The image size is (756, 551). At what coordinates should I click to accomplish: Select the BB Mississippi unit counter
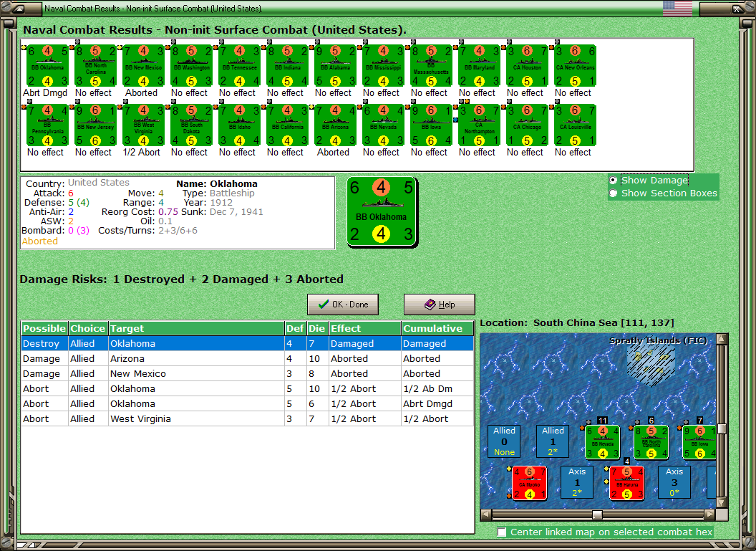(x=383, y=66)
